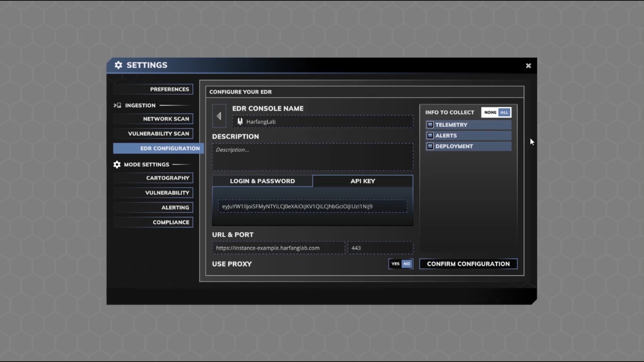The width and height of the screenshot is (644, 362).
Task: Open the Vulnerability Scan settings
Action: [153, 133]
